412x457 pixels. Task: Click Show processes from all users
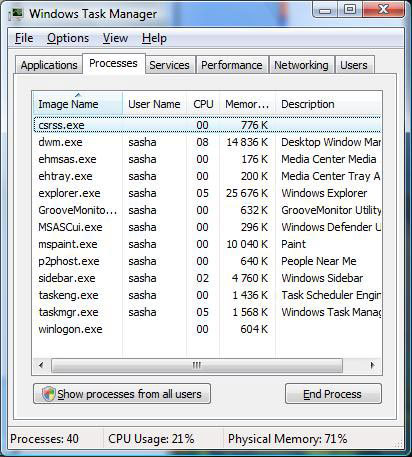click(x=122, y=394)
